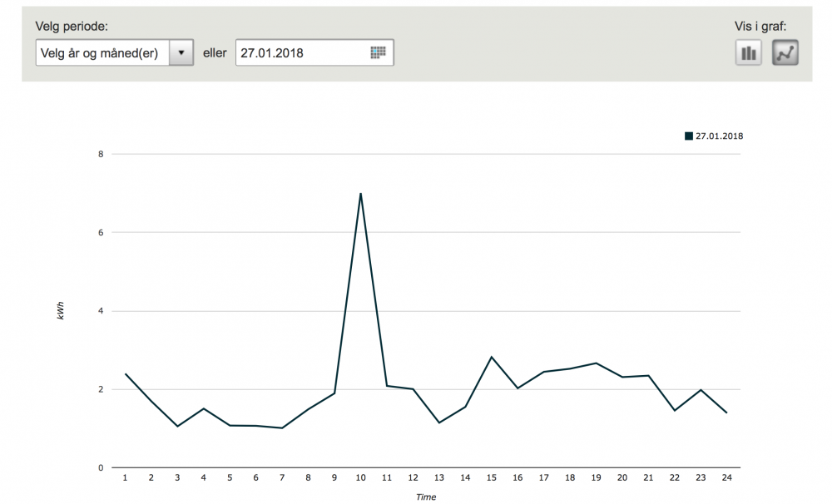Screen dimensions: 832x504
Task: Click the Time x-axis title
Action: point(426,497)
